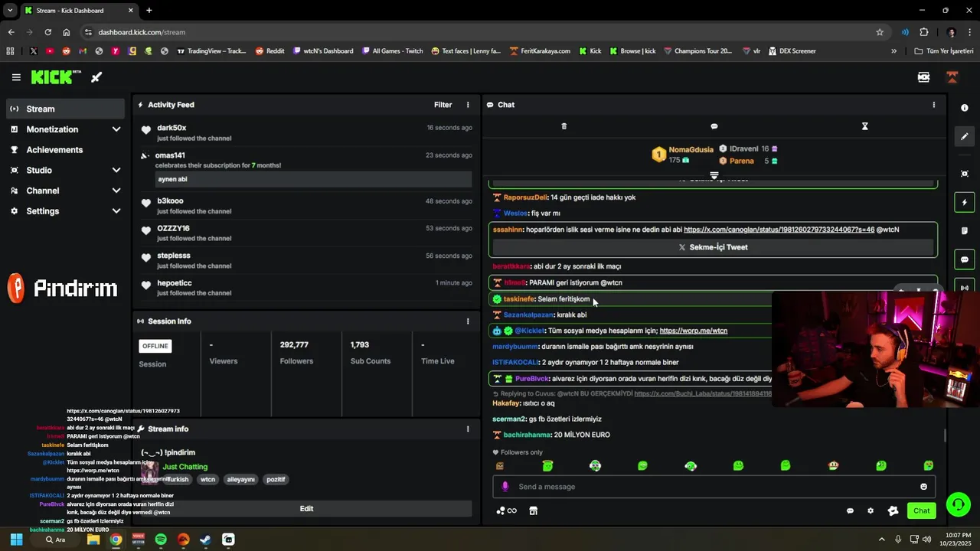
Task: Open the x.com/canoglan status link
Action: click(x=779, y=230)
